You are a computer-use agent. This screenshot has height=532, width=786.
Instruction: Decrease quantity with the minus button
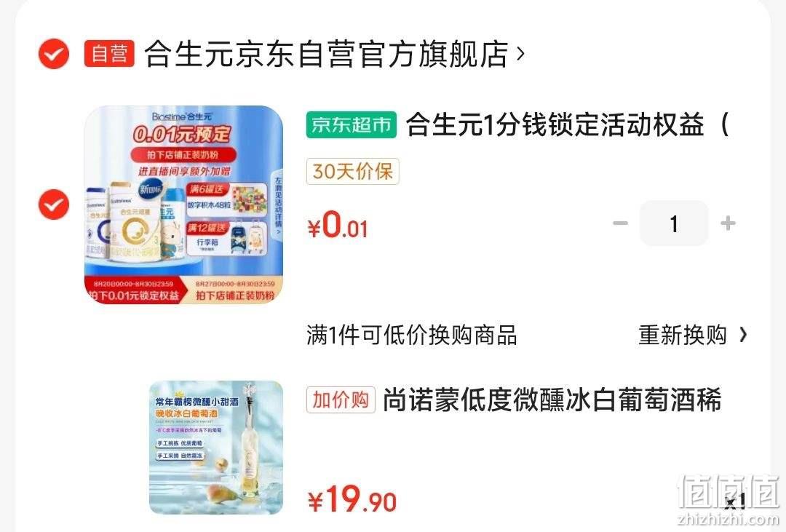coord(620,223)
